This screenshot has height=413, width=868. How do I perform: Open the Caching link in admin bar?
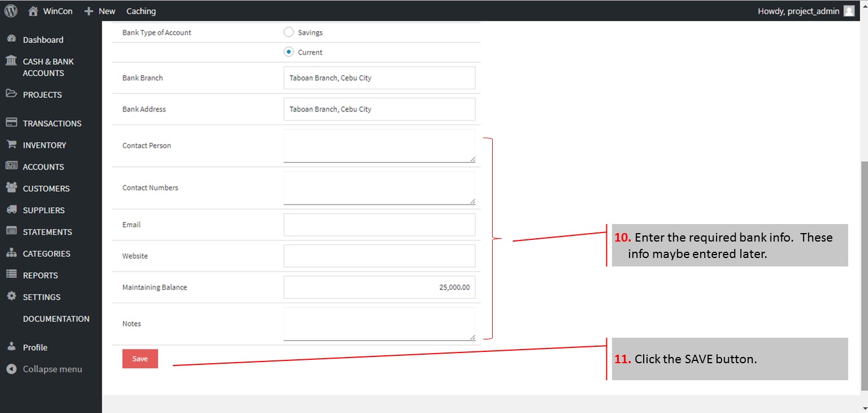(141, 11)
